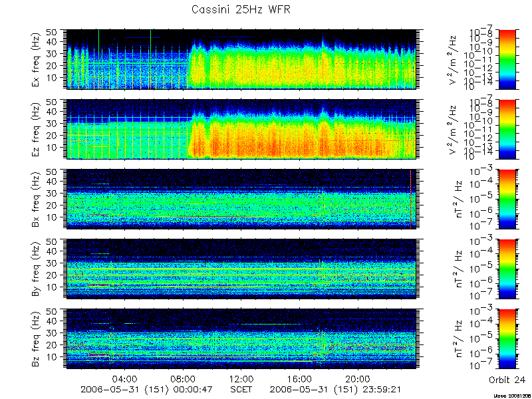Select the "Ex freq (Hz)" axis label
Image resolution: width=532 pixels, height=399 pixels.
(36, 59)
